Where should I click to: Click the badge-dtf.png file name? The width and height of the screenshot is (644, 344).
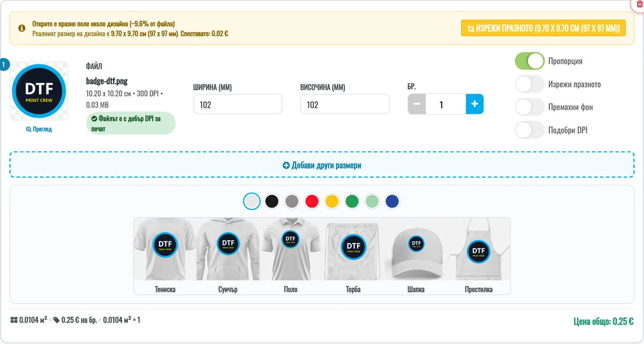(x=107, y=81)
